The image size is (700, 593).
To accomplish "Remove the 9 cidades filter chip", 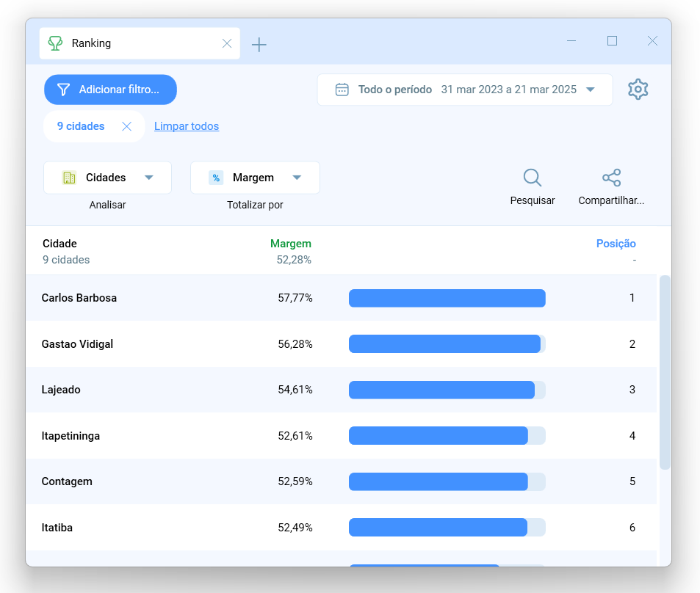I will (x=127, y=126).
